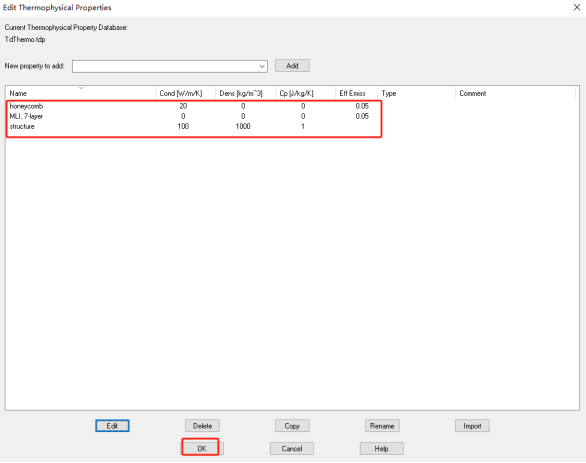Click the Comment column header
This screenshot has width=586, height=463.
tap(515, 93)
